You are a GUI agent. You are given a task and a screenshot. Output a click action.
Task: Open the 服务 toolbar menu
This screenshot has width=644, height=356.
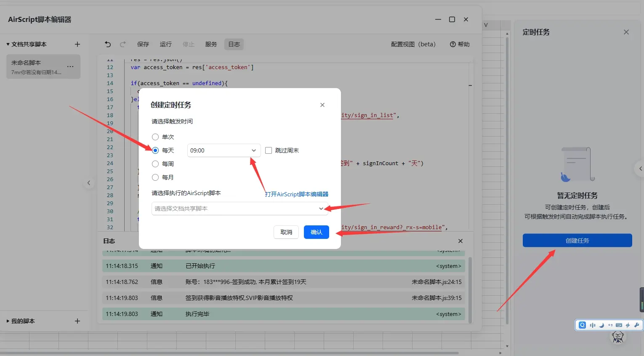click(x=211, y=44)
